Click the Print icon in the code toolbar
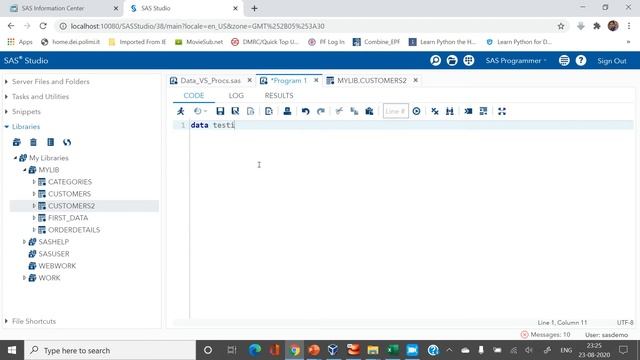The width and height of the screenshot is (640, 360). (x=287, y=111)
